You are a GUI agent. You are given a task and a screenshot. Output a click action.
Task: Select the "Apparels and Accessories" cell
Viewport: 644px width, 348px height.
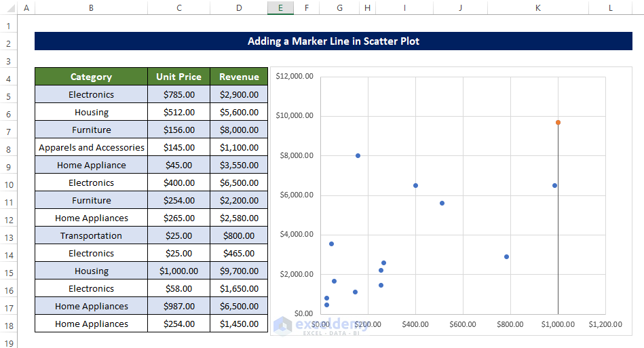(91, 147)
